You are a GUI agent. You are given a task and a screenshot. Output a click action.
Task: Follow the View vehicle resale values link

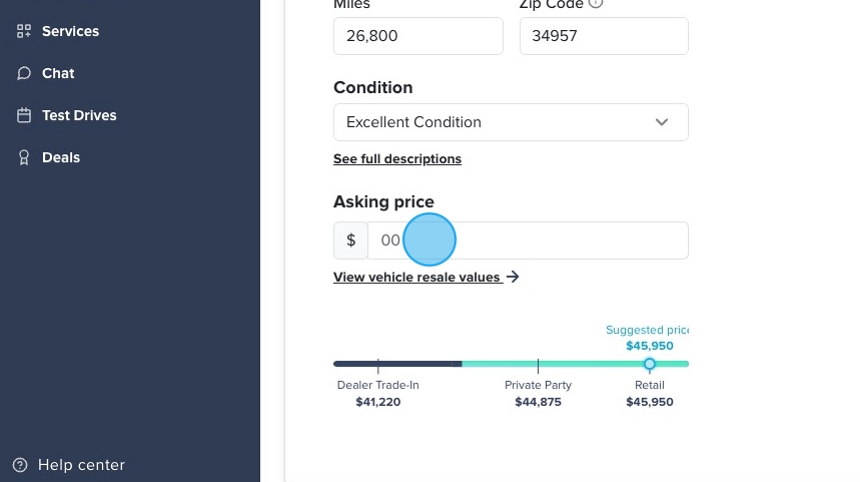(417, 277)
